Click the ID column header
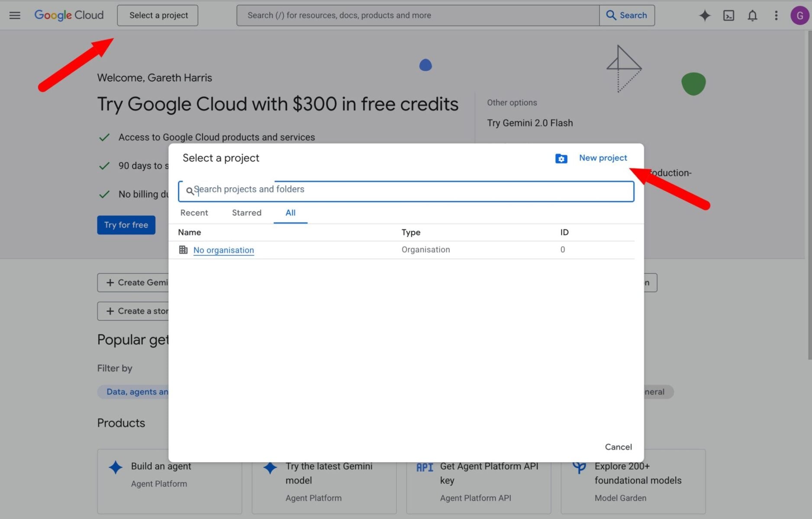 564,232
